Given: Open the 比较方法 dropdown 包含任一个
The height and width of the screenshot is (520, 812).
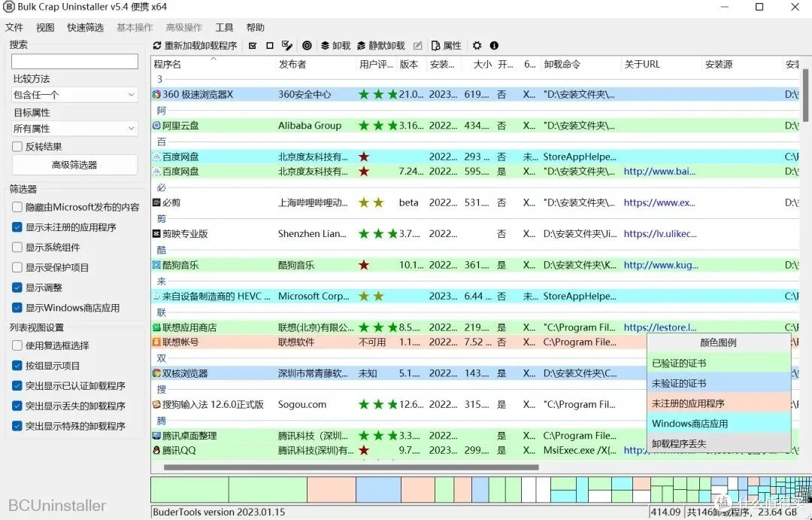Looking at the screenshot, I should 74,95.
